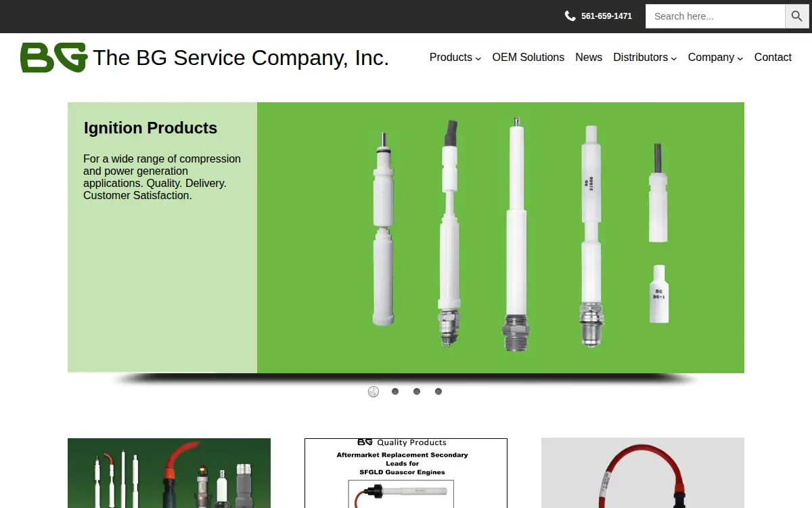Open The BG Service Company, Inc. home link
This screenshot has height=508, width=812.
(241, 58)
